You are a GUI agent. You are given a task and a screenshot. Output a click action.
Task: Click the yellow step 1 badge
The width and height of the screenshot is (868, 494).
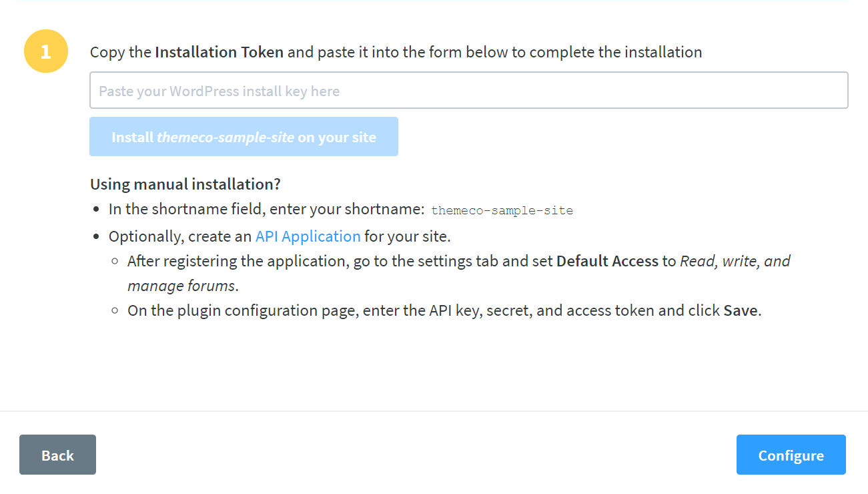(x=45, y=51)
